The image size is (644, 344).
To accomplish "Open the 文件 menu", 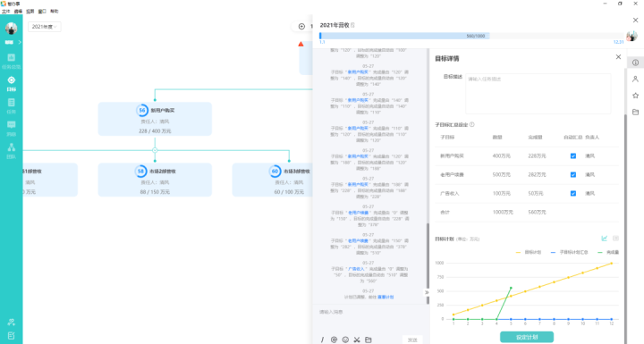I will pos(5,12).
